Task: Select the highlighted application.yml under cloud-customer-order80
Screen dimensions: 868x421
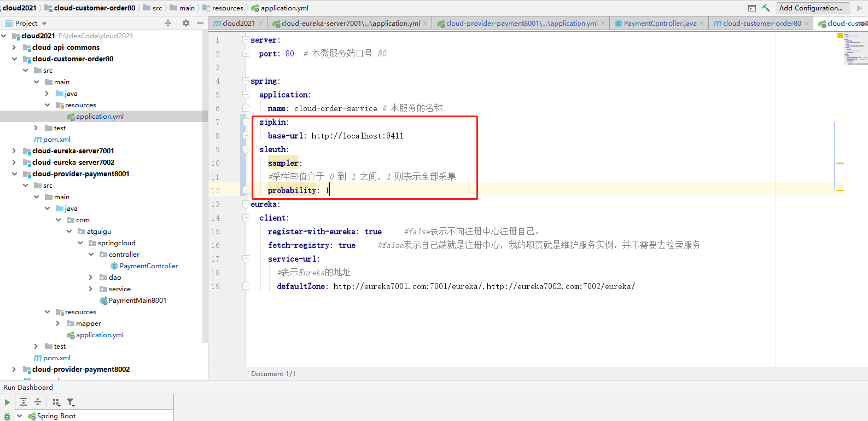Action: tap(100, 117)
